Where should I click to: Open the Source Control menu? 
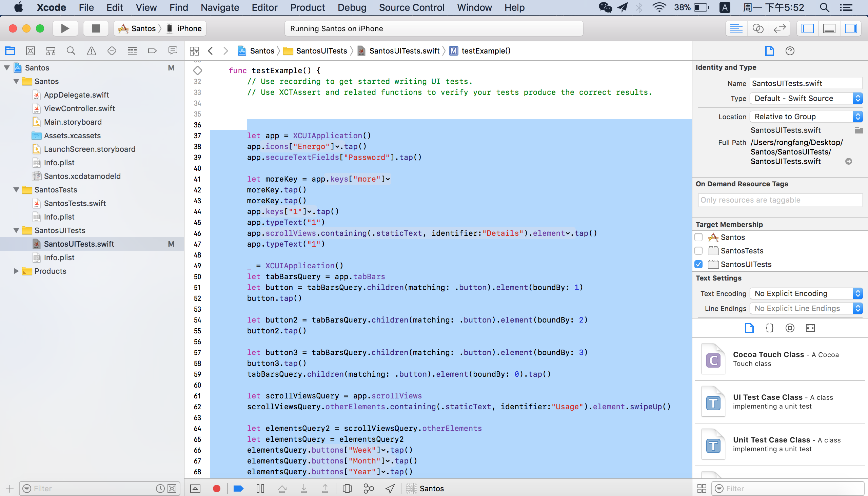411,7
